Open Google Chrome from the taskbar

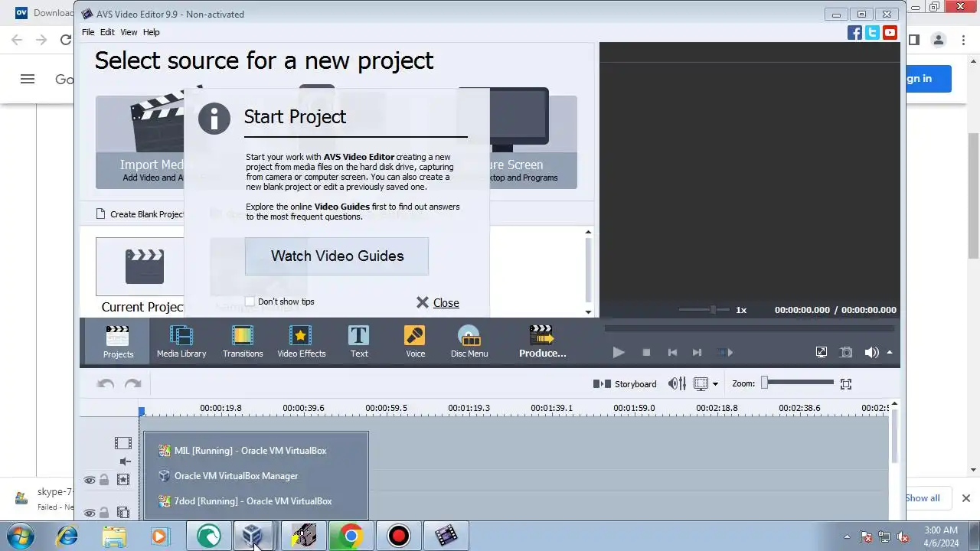[351, 536]
